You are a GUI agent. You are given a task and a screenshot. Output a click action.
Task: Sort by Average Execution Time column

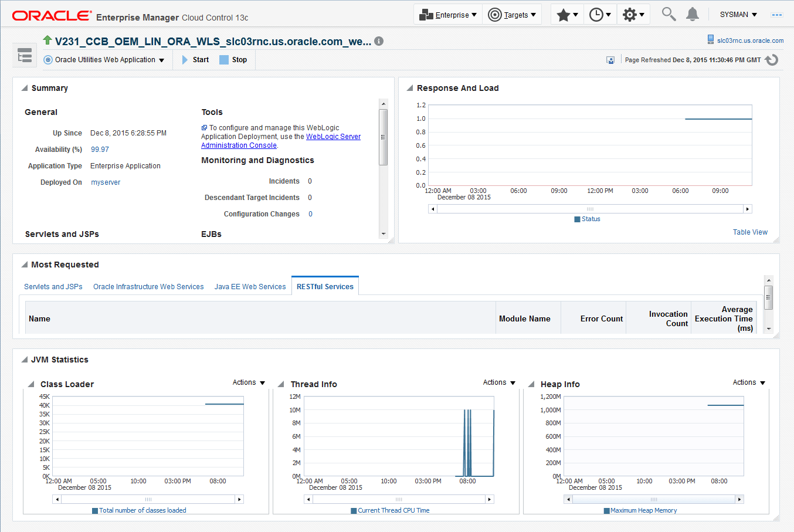[x=724, y=318]
